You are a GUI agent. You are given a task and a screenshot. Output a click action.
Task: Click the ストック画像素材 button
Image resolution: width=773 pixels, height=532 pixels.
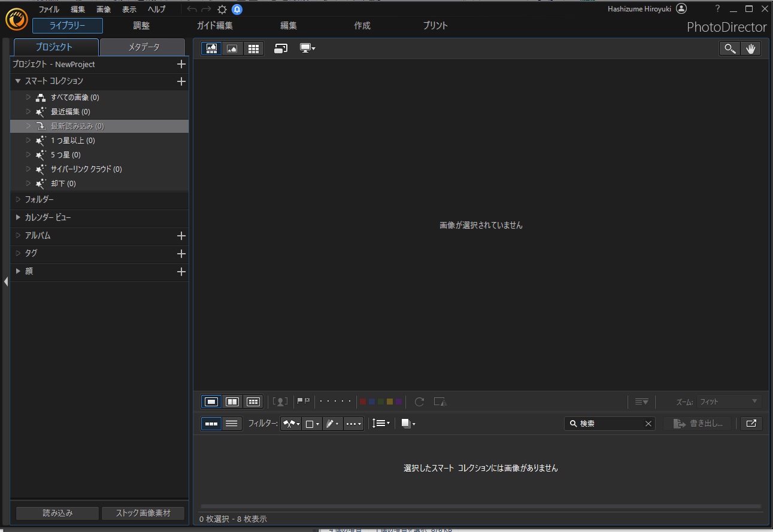click(x=143, y=513)
